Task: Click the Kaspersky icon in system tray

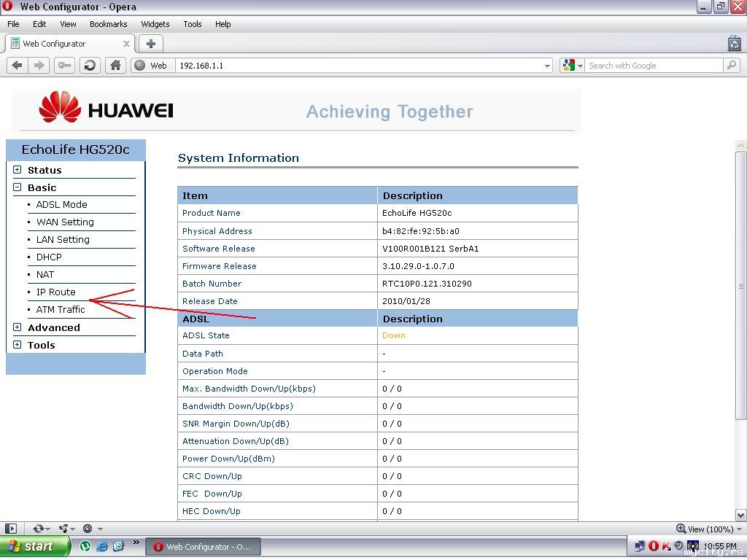Action: pyautogui.click(x=667, y=546)
